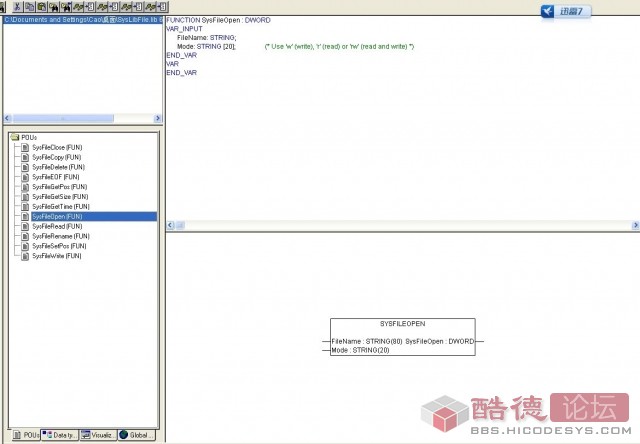Select SysFileRead (FUN) in the tree
Image resolution: width=640 pixels, height=444 pixels.
[x=57, y=226]
